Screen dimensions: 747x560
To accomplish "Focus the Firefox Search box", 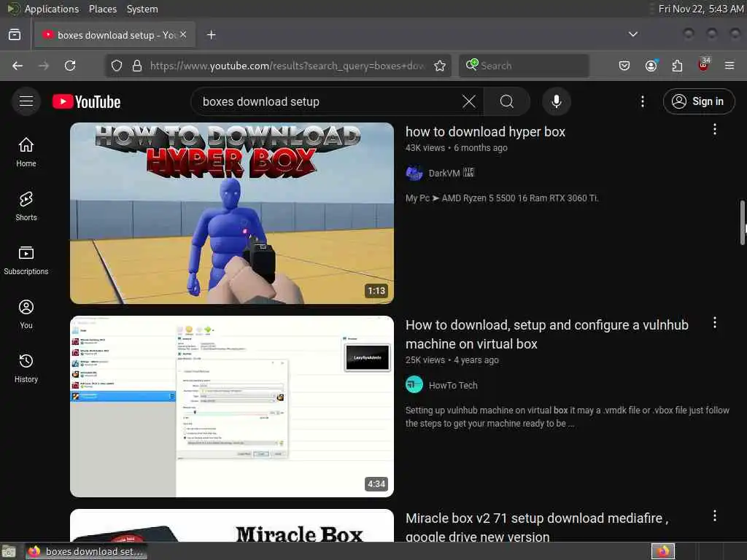I will [524, 66].
